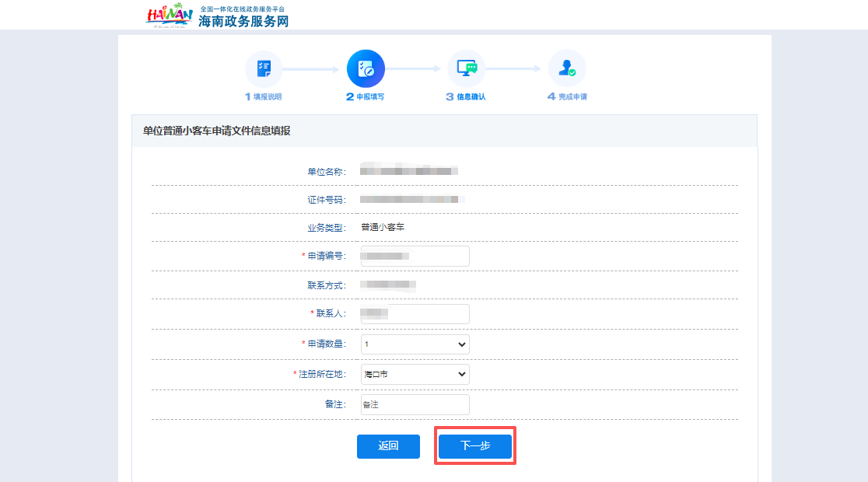Click the 申请编号 input field

(415, 256)
